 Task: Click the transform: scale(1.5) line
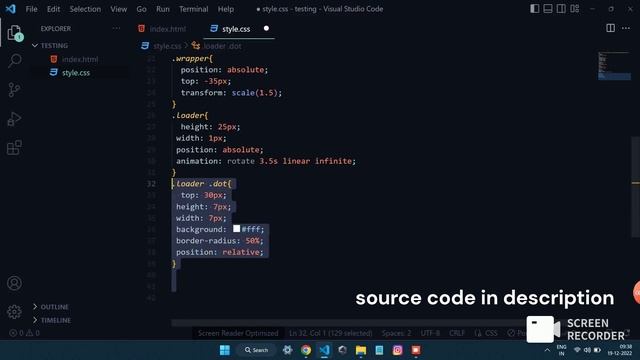tap(231, 93)
